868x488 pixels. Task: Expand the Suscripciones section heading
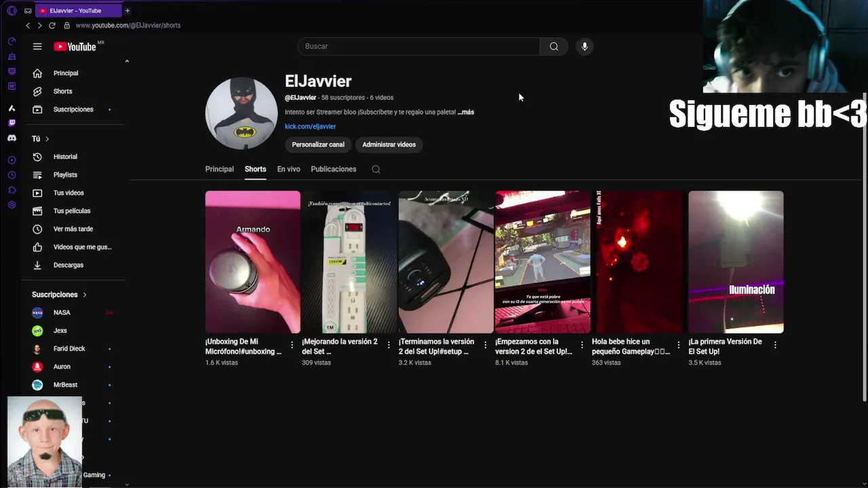click(x=60, y=295)
